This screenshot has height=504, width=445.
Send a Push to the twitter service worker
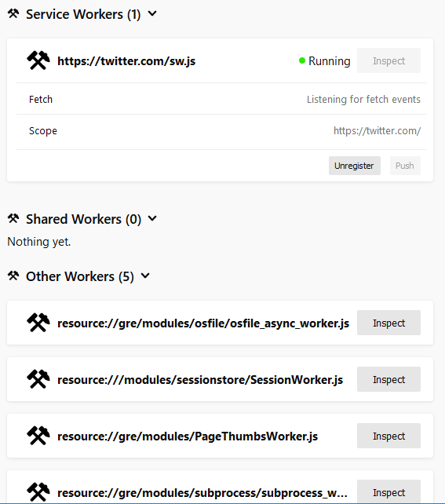pyautogui.click(x=405, y=166)
